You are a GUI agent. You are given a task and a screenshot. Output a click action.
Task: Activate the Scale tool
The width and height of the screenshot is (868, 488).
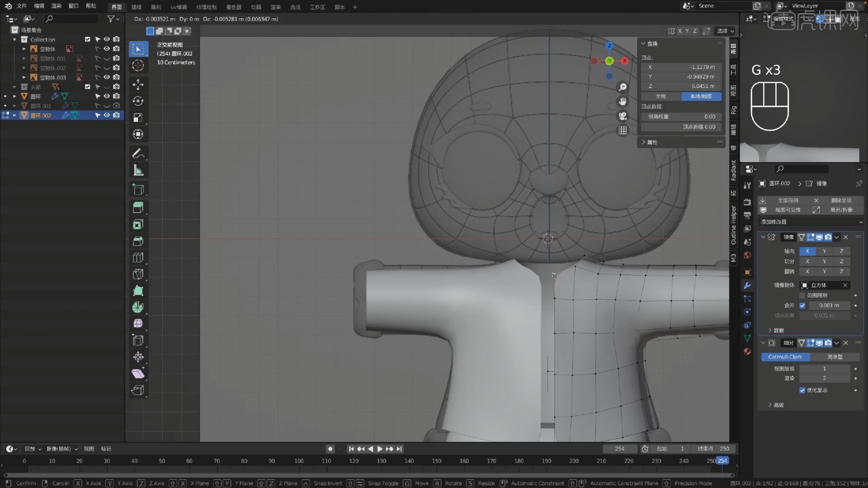click(138, 118)
